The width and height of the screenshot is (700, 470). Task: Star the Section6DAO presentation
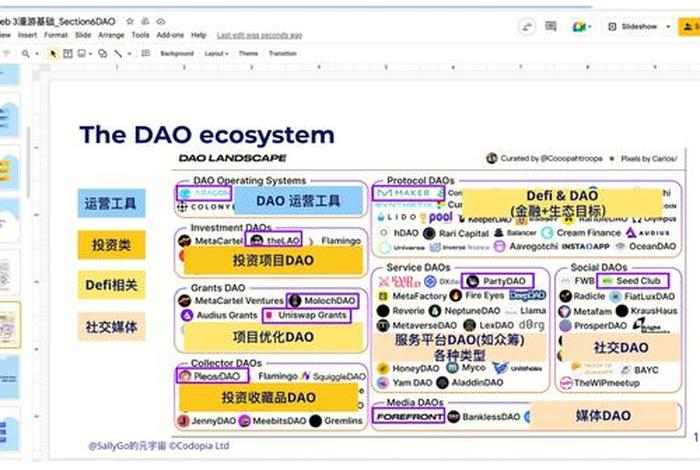coord(129,21)
